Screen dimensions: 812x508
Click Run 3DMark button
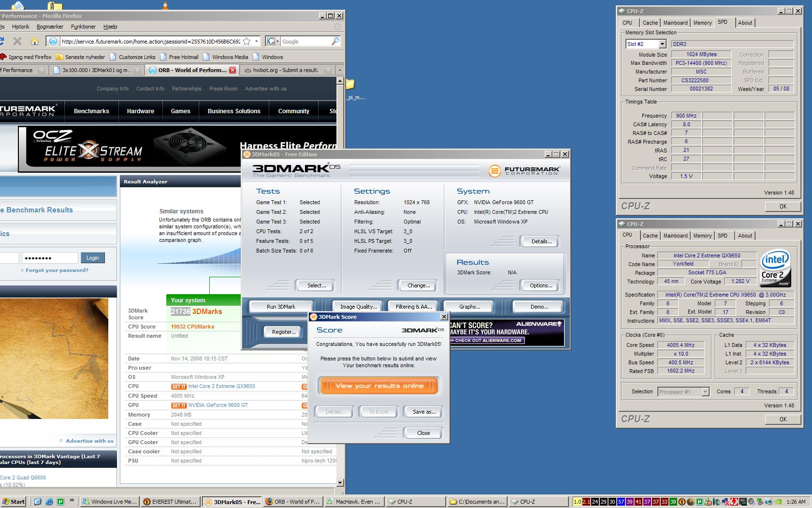[x=281, y=307]
